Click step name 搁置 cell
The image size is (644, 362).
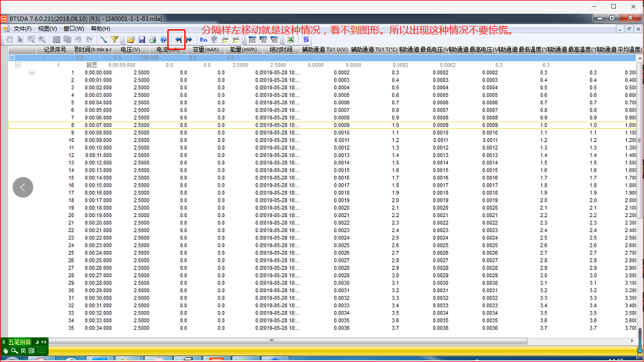click(x=92, y=65)
